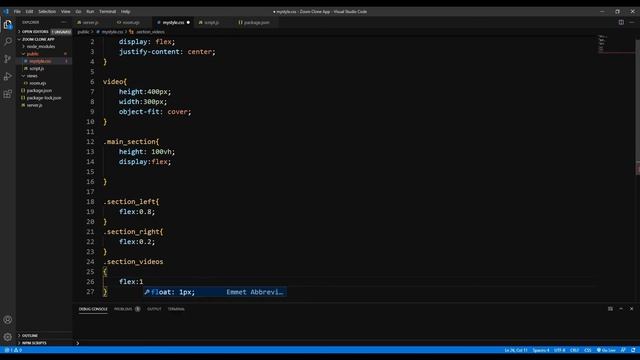This screenshot has width=640, height=360.
Task: Open package-lock.json in the file tree
Action: click(44, 98)
